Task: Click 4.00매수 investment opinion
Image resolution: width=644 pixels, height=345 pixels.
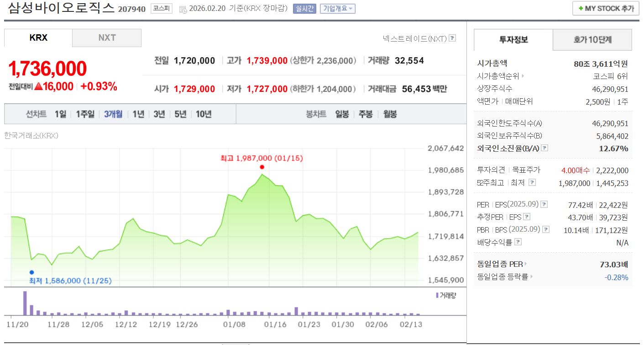Action: coord(576,170)
